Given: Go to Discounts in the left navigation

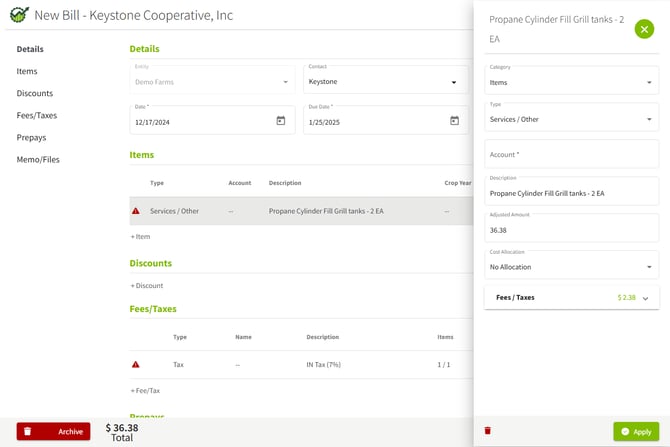Looking at the screenshot, I should (35, 93).
